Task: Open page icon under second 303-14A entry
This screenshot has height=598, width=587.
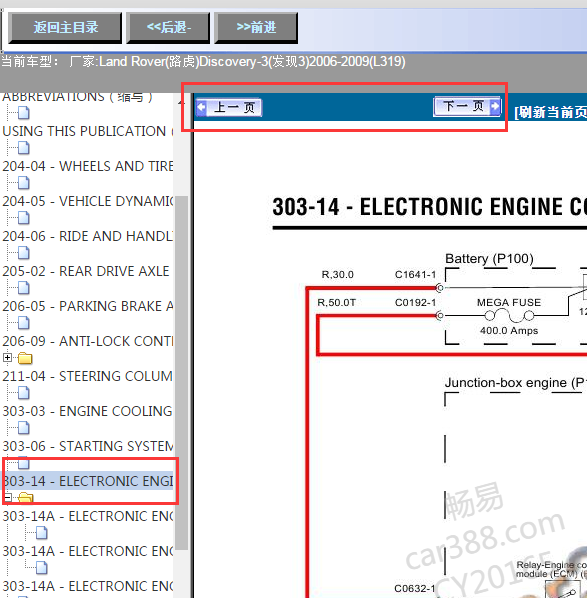Action: 42,567
